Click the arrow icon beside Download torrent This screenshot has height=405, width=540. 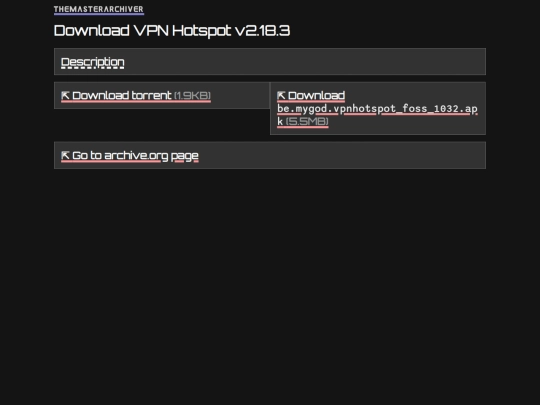click(65, 95)
